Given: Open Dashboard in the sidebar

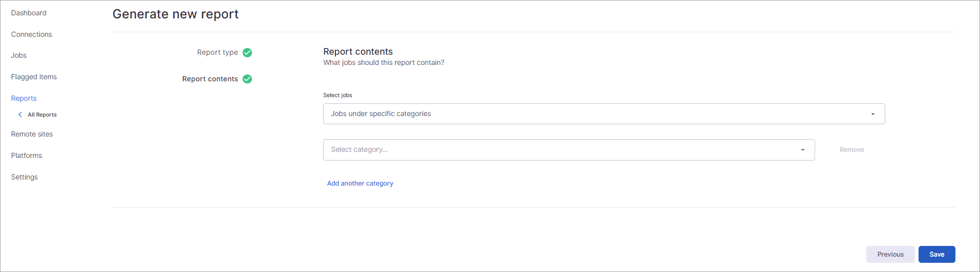Looking at the screenshot, I should 29,13.
